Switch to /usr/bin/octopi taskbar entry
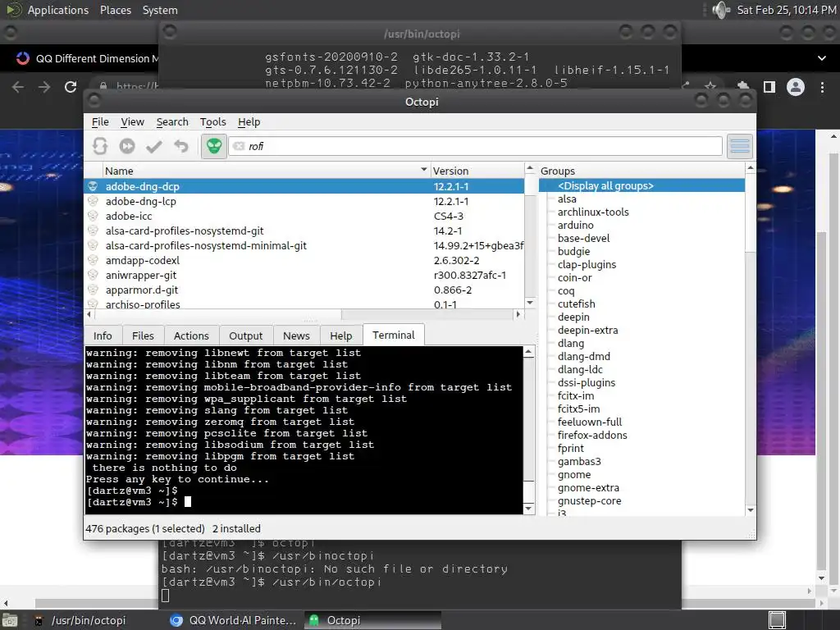The height and width of the screenshot is (630, 840). point(80,620)
